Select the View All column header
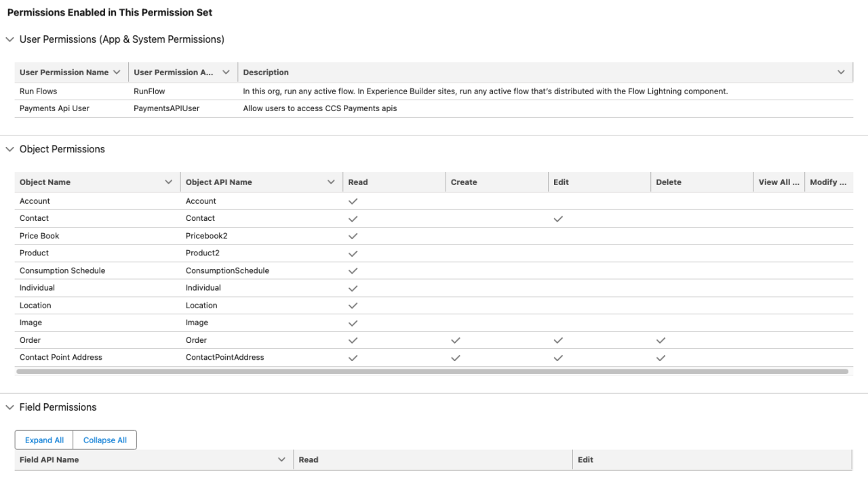 tap(778, 182)
